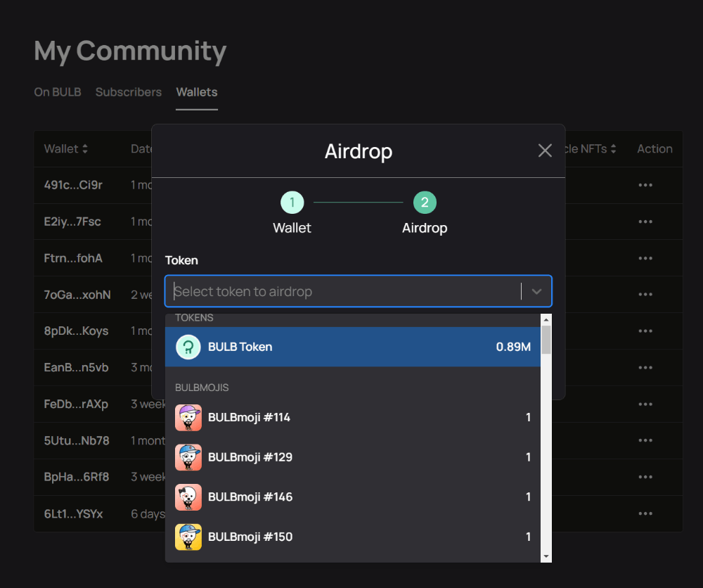Collapse the token dropdown chevron
Image resolution: width=703 pixels, height=588 pixels.
tap(536, 291)
